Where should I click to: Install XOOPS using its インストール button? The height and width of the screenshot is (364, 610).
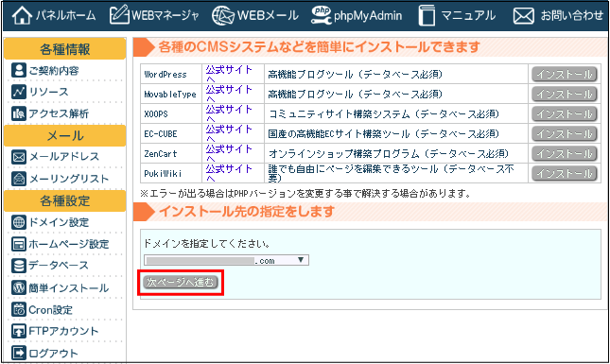pos(564,113)
